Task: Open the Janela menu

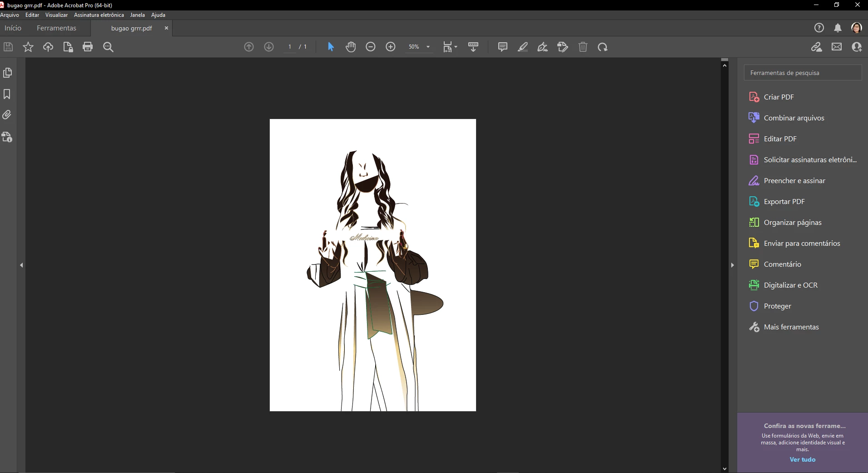Action: (x=138, y=15)
